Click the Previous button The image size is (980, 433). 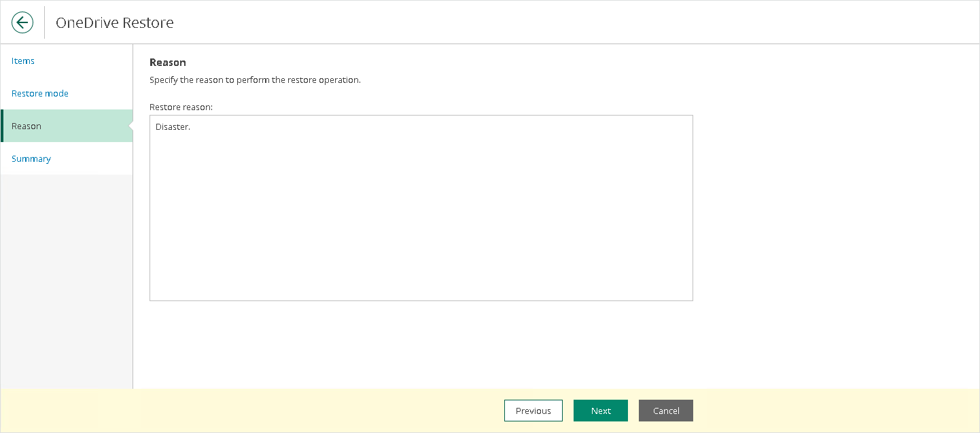(x=533, y=411)
